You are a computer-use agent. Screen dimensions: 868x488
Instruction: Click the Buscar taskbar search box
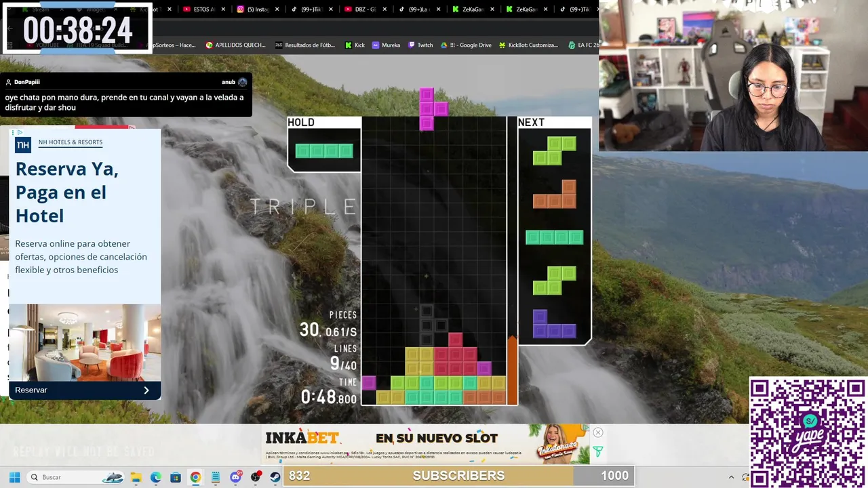[x=76, y=477]
